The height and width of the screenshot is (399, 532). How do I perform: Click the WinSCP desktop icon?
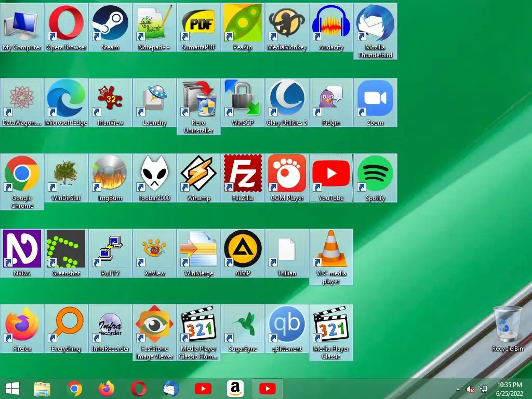click(x=243, y=102)
